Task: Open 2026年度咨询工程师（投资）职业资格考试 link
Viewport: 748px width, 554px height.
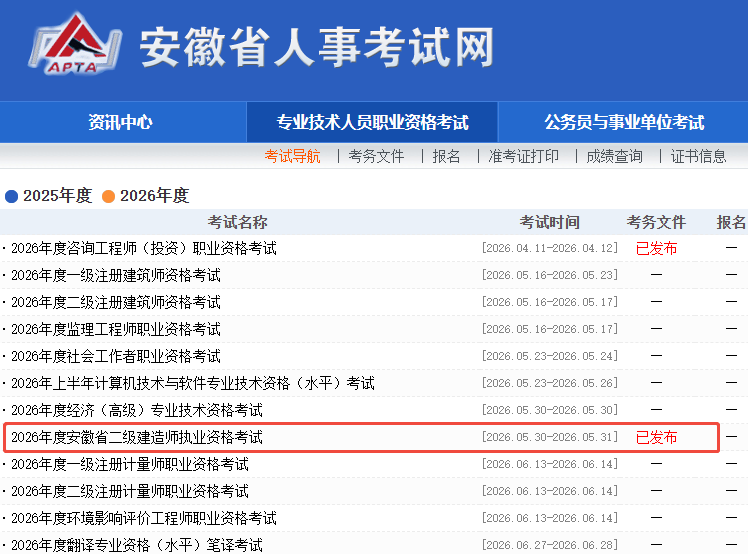Action: pos(144,248)
